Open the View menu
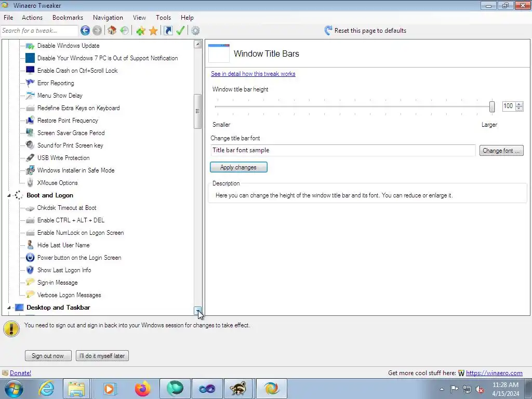The width and height of the screenshot is (532, 399). [139, 18]
